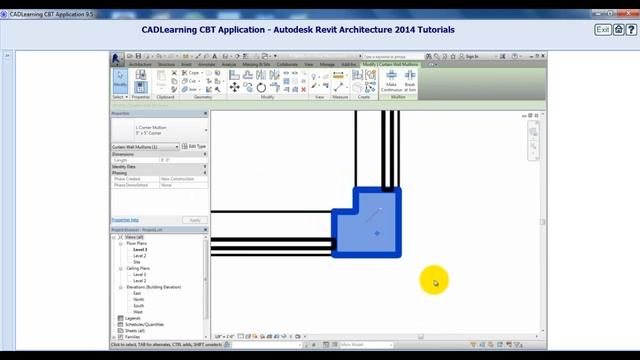
Task: Click the Align tool in Modify panel
Action: pyautogui.click(x=234, y=75)
